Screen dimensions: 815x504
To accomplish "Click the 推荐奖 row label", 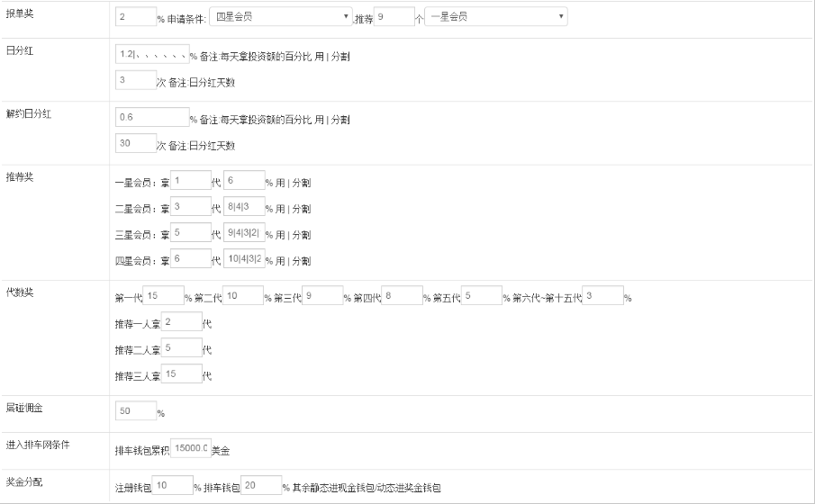I will click(x=20, y=177).
